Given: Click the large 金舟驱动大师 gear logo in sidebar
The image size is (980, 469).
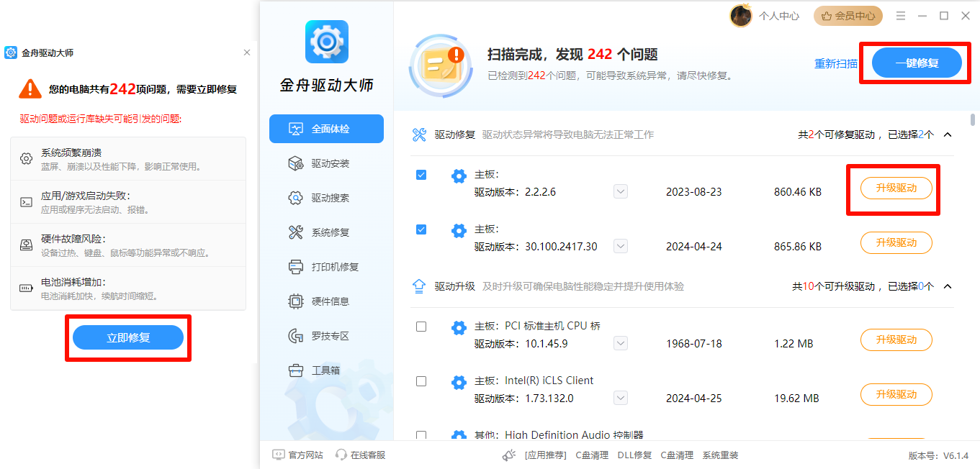Looking at the screenshot, I should [327, 42].
